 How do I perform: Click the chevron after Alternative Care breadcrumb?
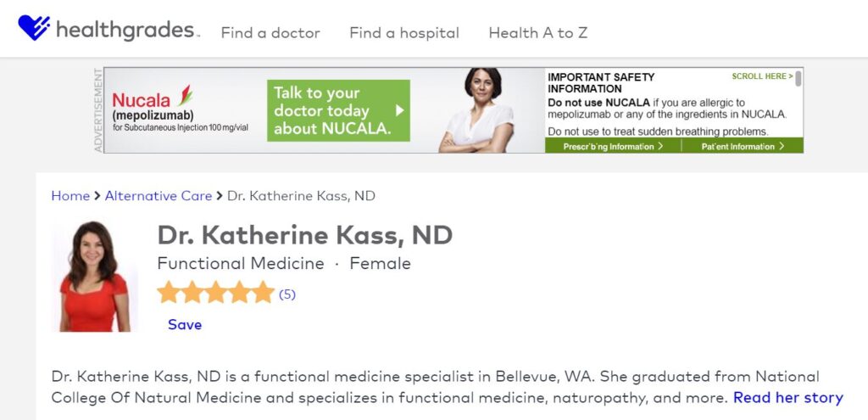click(x=220, y=196)
